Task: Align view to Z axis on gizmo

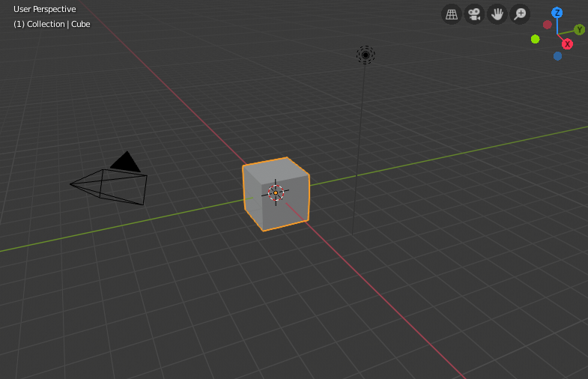Action: click(557, 13)
